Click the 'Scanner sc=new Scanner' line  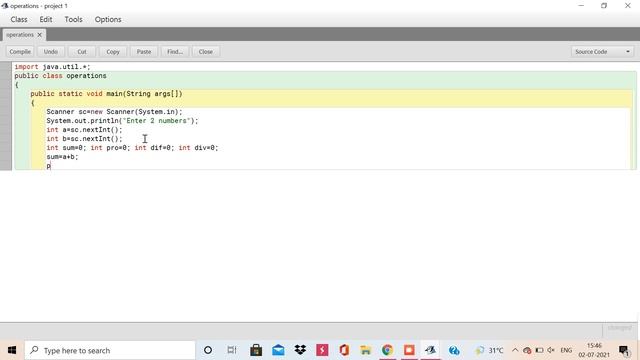coord(114,111)
